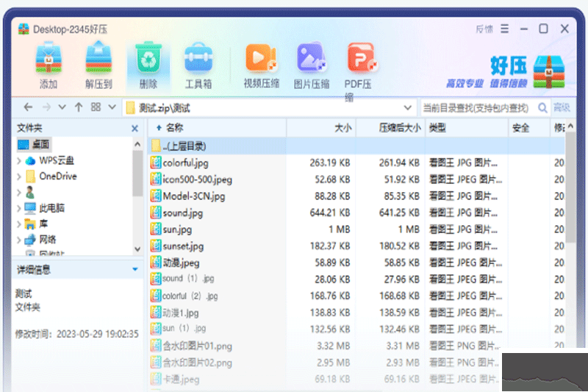Sort by the 大小 column header

[343, 128]
